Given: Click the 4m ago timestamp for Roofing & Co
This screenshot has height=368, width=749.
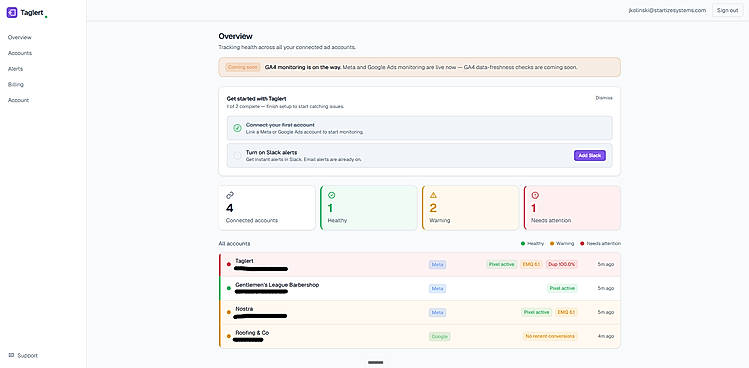Looking at the screenshot, I should pos(606,336).
